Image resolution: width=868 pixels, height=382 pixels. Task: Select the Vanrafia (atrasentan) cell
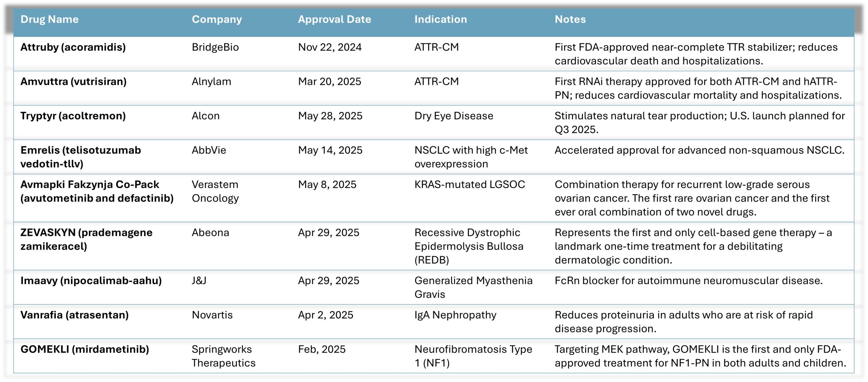coord(75,315)
